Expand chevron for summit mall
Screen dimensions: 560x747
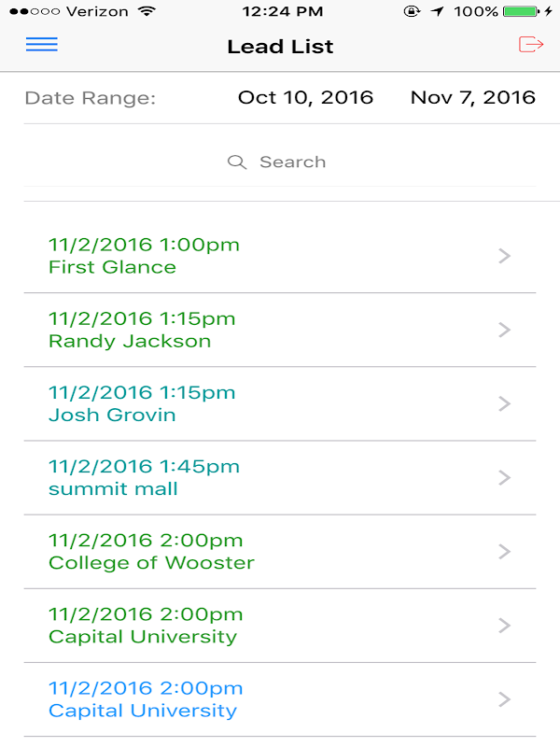(x=505, y=477)
